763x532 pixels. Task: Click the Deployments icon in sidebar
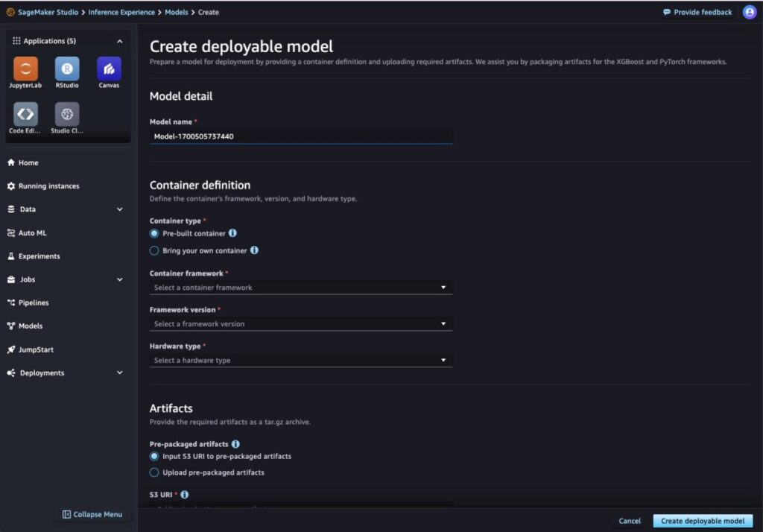point(10,373)
